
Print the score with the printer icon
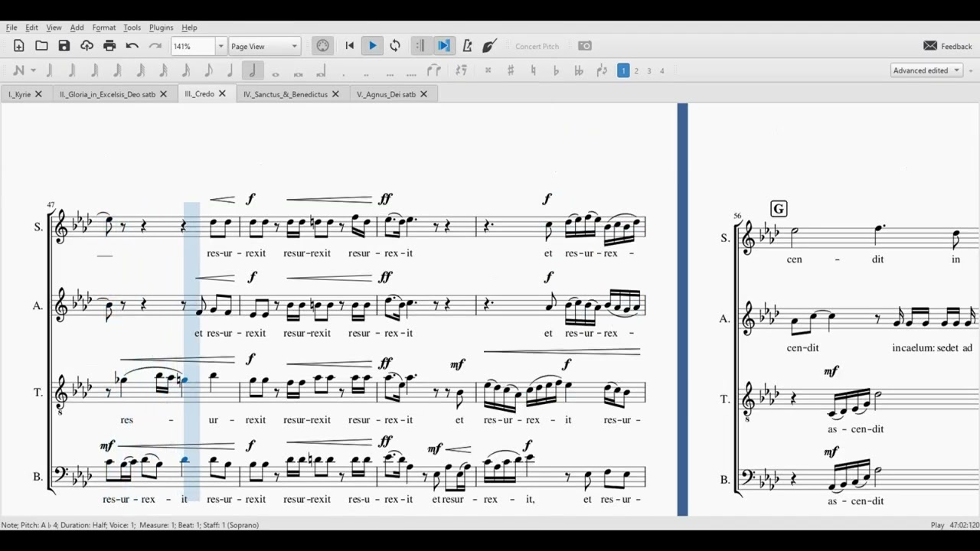(x=109, y=46)
